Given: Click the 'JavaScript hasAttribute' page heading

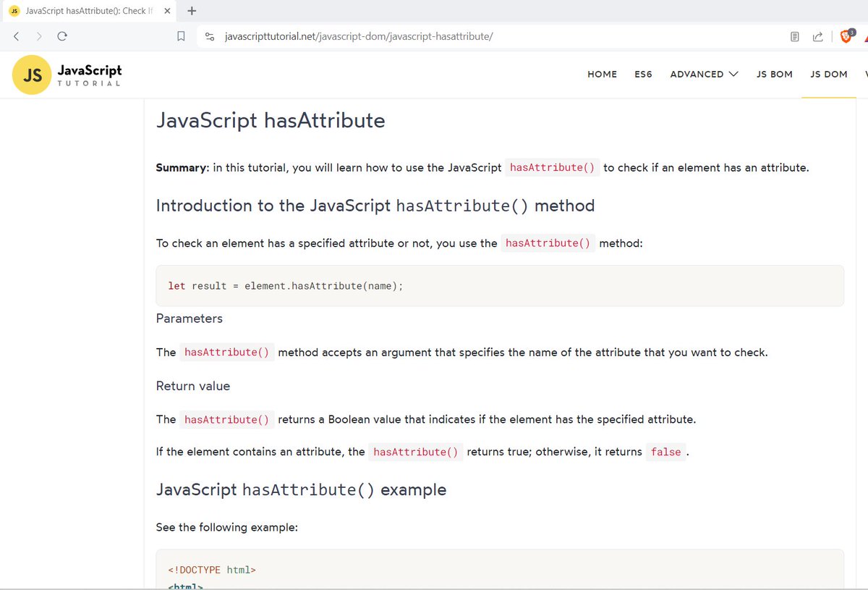Looking at the screenshot, I should tap(271, 120).
